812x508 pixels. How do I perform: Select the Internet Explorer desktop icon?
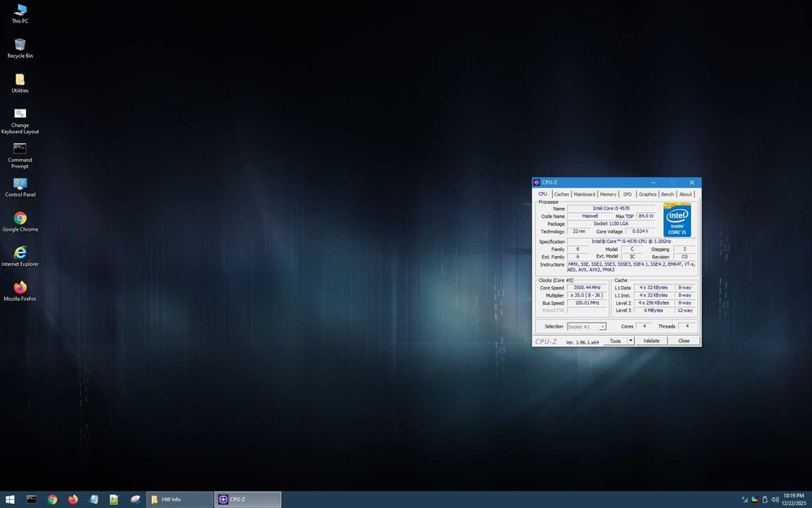coord(20,257)
